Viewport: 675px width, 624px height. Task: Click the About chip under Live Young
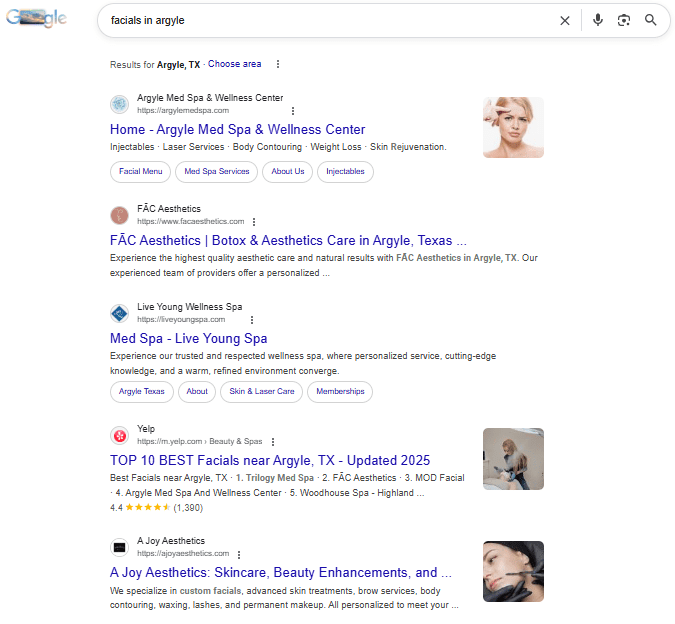click(x=197, y=392)
